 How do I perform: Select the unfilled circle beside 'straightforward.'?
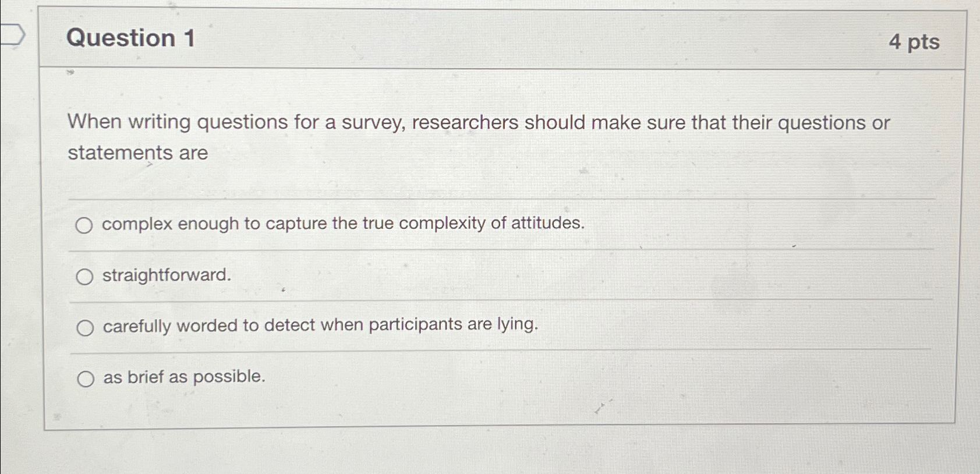point(85,276)
